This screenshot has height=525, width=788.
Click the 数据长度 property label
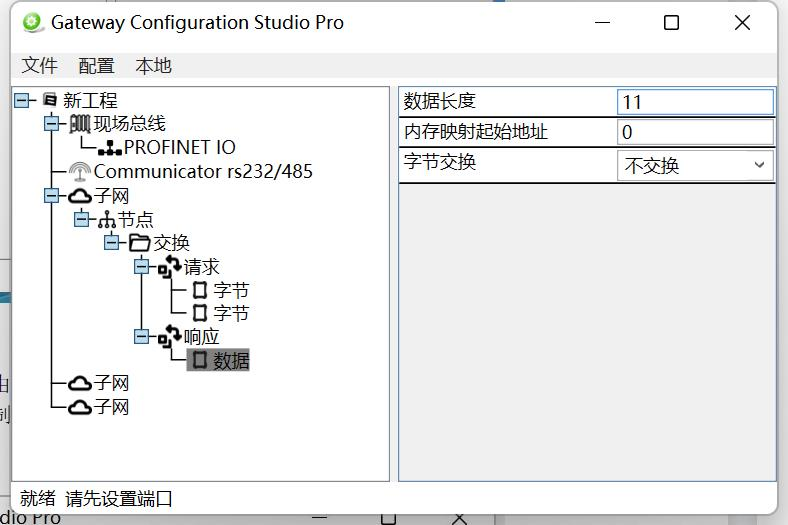pyautogui.click(x=440, y=101)
